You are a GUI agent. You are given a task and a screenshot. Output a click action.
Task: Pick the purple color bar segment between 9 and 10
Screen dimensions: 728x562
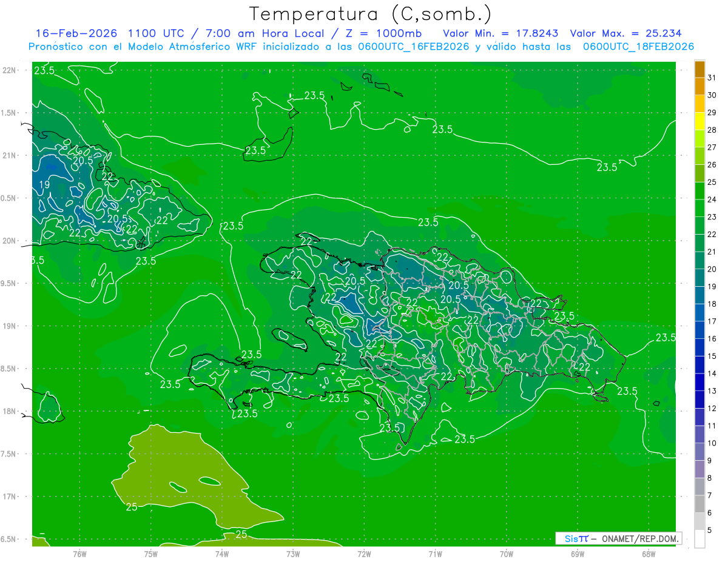pos(699,452)
